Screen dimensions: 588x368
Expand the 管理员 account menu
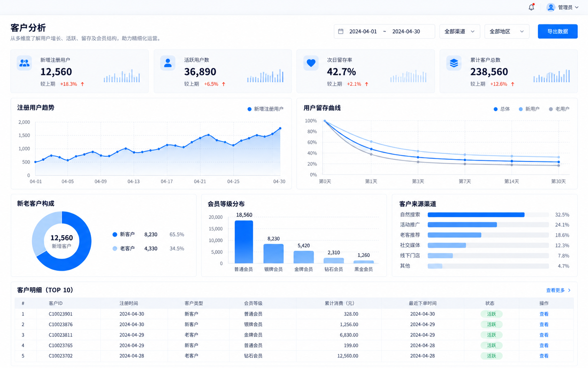[x=568, y=7]
